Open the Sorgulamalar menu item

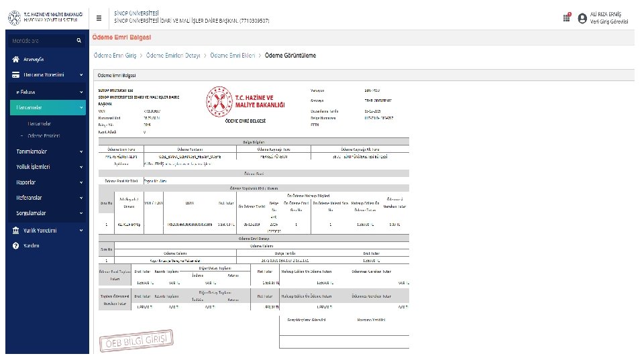tap(31, 213)
